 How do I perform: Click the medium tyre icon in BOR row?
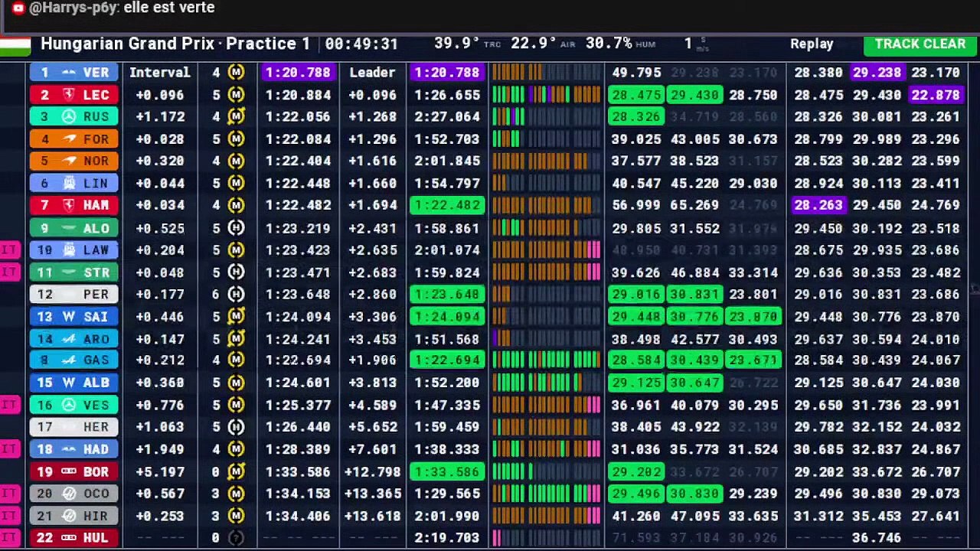click(236, 471)
